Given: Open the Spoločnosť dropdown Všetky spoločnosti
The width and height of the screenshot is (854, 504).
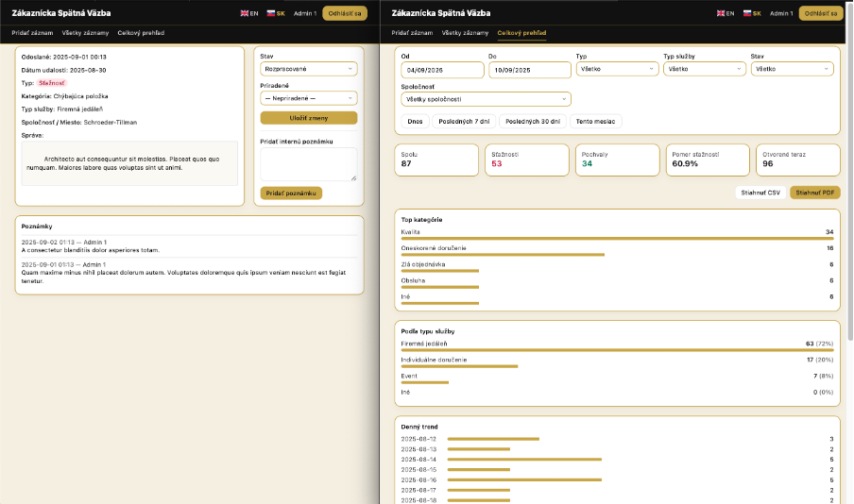Looking at the screenshot, I should coord(486,99).
